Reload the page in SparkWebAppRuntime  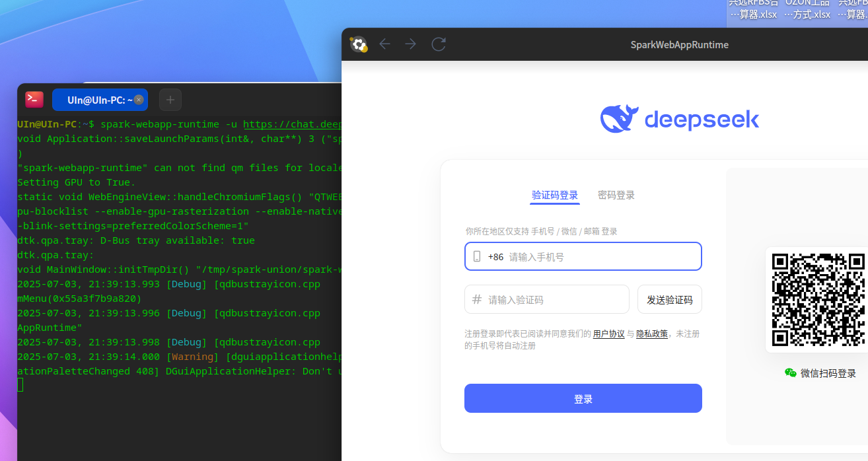[439, 44]
